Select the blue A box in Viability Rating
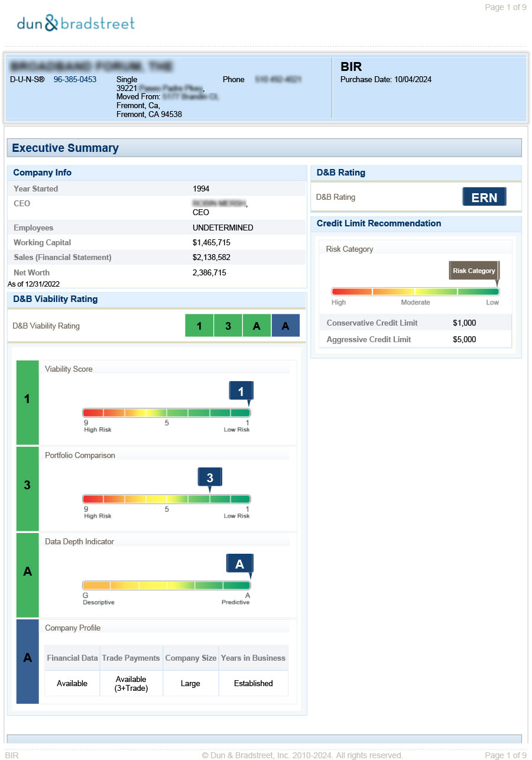532x760 pixels. (286, 326)
